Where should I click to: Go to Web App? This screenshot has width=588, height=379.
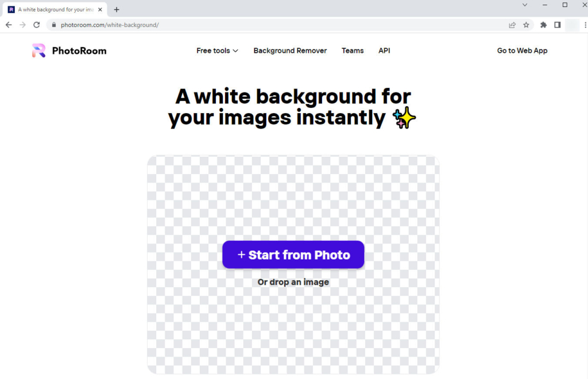pos(521,51)
